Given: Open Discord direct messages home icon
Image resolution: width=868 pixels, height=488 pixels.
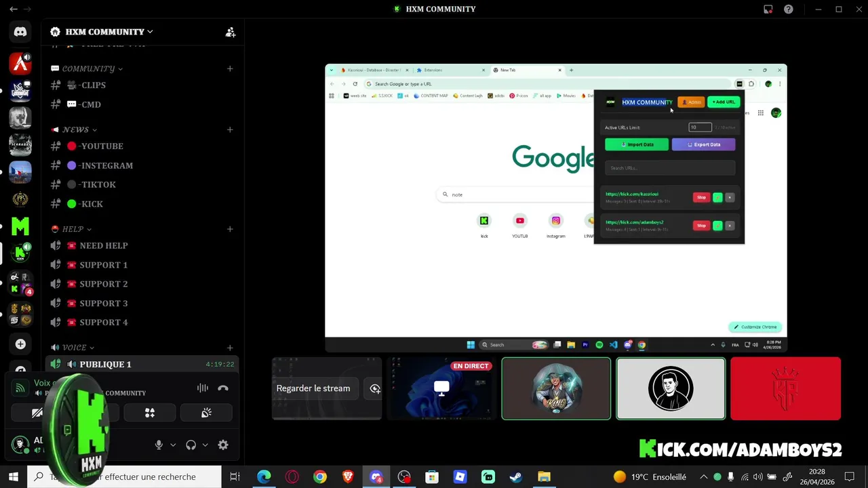Looking at the screenshot, I should point(20,32).
